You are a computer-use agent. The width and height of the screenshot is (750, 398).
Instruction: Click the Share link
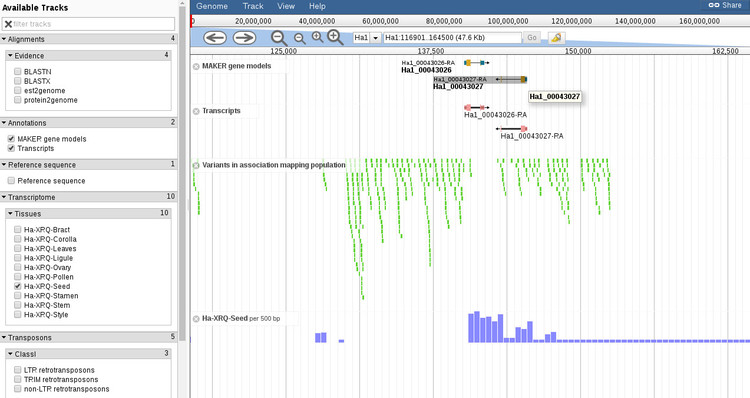[725, 5]
